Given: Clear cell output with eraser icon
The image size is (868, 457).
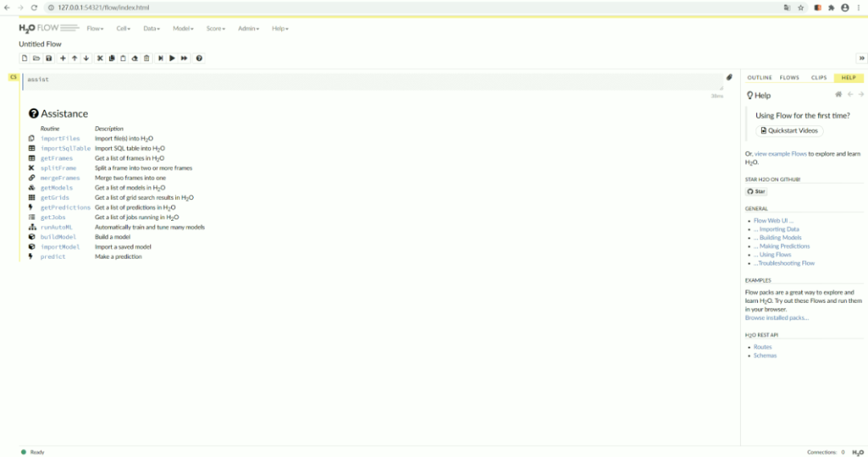Looking at the screenshot, I should (134, 58).
